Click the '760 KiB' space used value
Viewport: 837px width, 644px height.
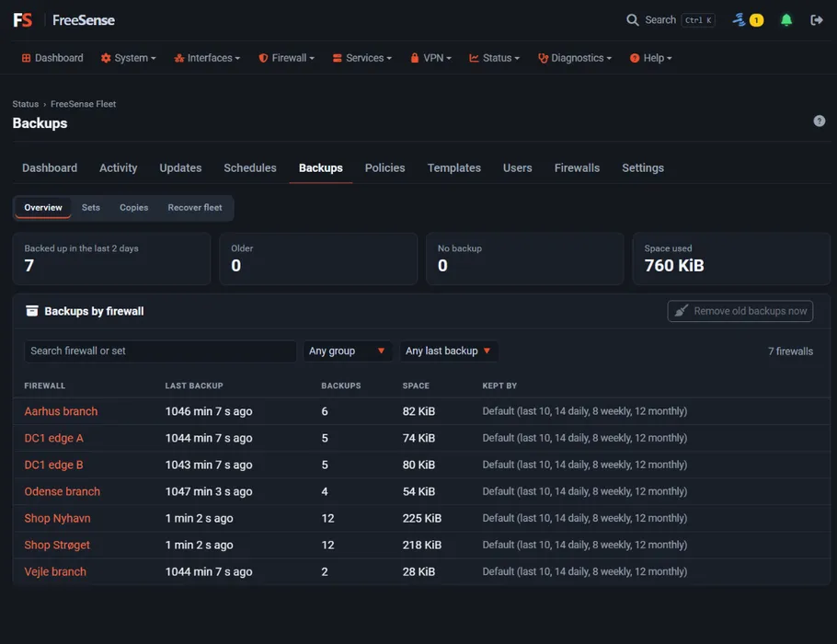pyautogui.click(x=673, y=265)
